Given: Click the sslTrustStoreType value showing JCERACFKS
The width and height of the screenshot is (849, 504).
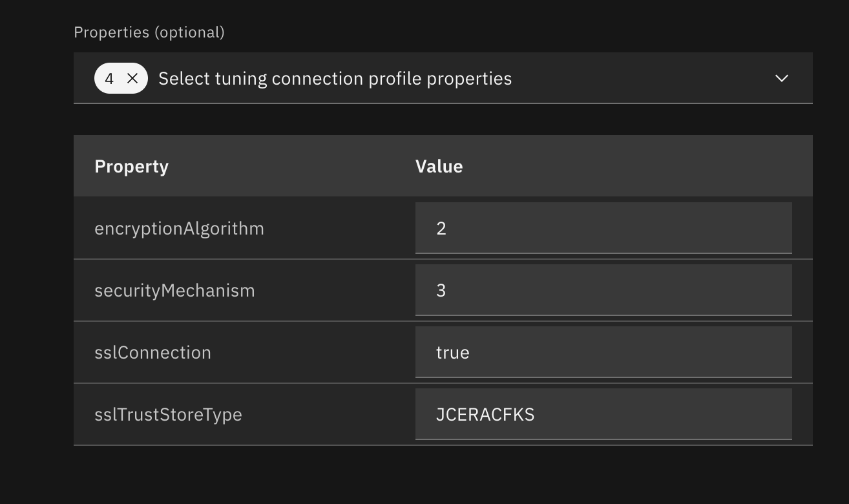Looking at the screenshot, I should click(x=603, y=414).
